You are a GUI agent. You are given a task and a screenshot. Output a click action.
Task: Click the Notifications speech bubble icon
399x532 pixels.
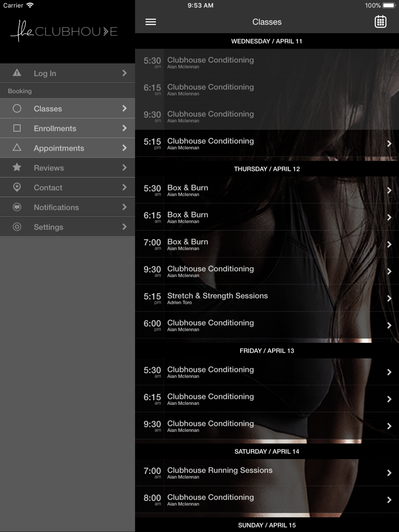[x=17, y=207]
